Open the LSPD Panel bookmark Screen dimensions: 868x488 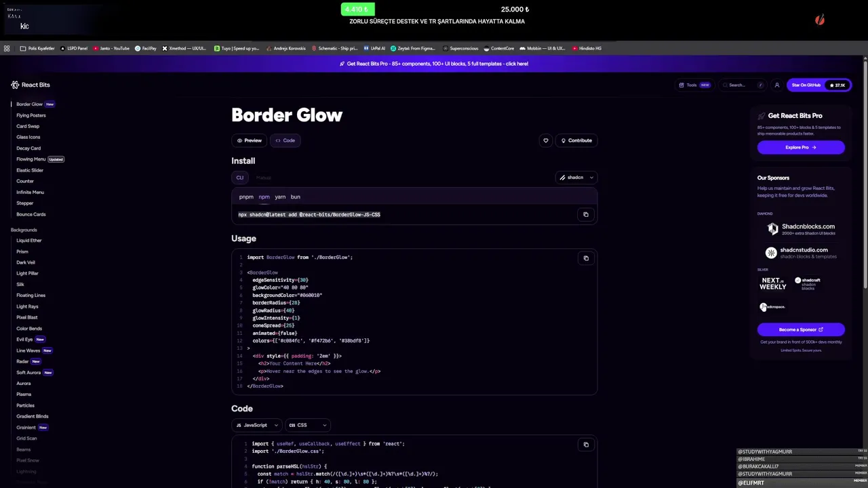[x=75, y=48]
